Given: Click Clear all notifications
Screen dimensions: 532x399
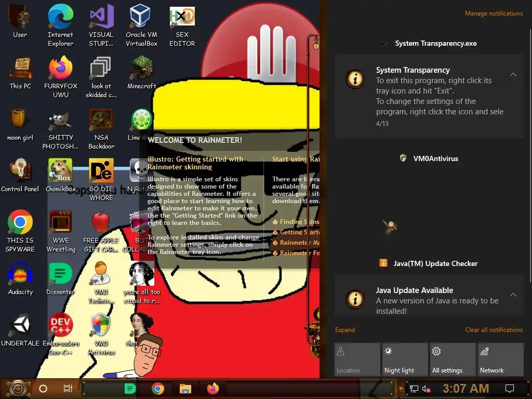Looking at the screenshot, I should point(494,330).
